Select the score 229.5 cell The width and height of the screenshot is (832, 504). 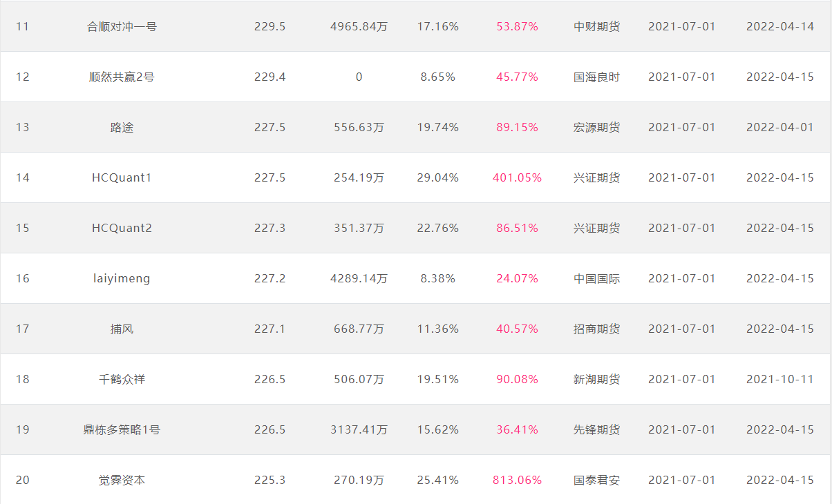pos(270,26)
